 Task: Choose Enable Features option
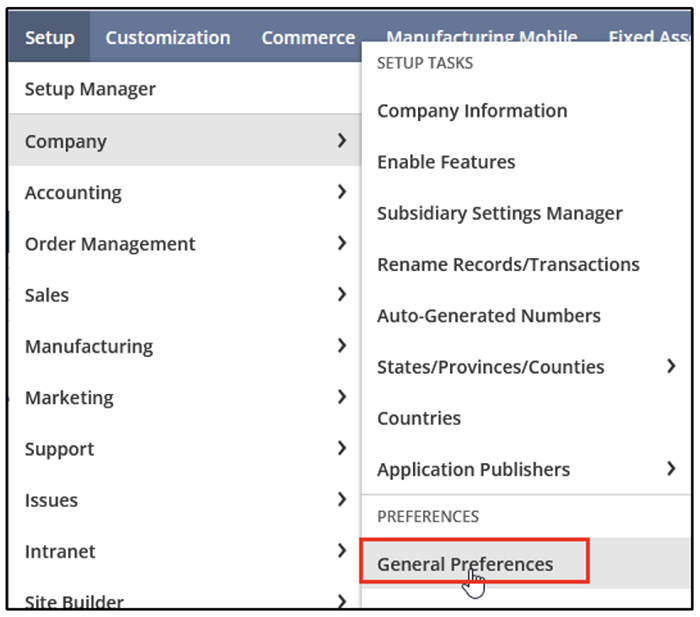click(x=446, y=162)
